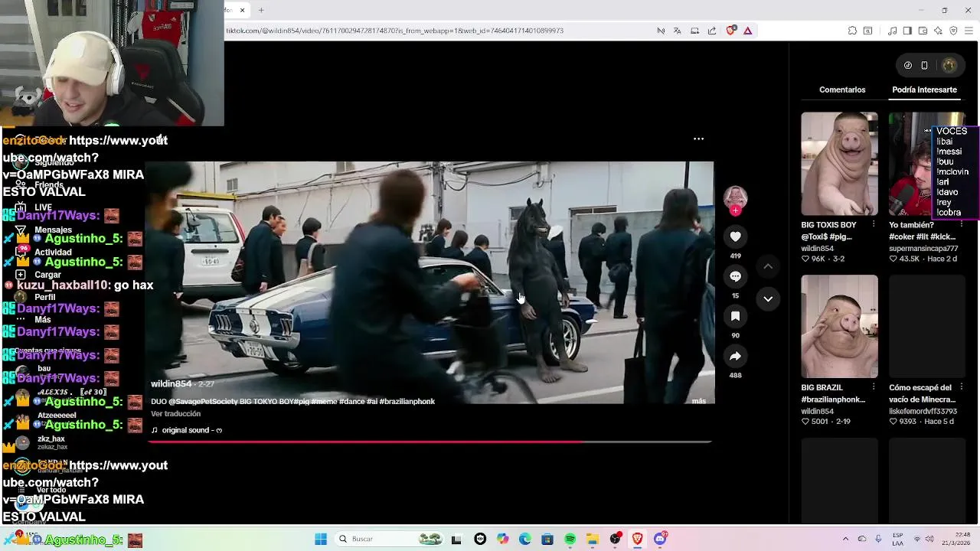Viewport: 980px width, 551px height.
Task: Open a new browser tab
Action: tap(261, 10)
